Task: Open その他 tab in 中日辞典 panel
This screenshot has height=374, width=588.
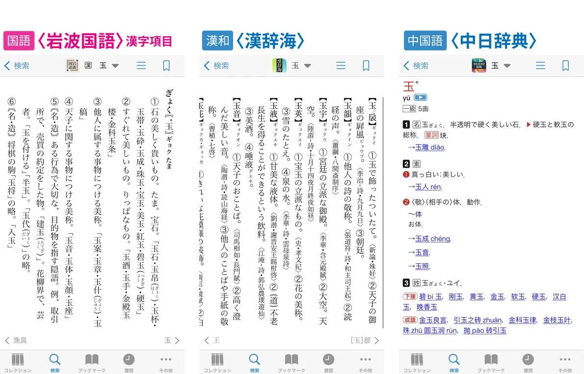Action: coord(565,363)
